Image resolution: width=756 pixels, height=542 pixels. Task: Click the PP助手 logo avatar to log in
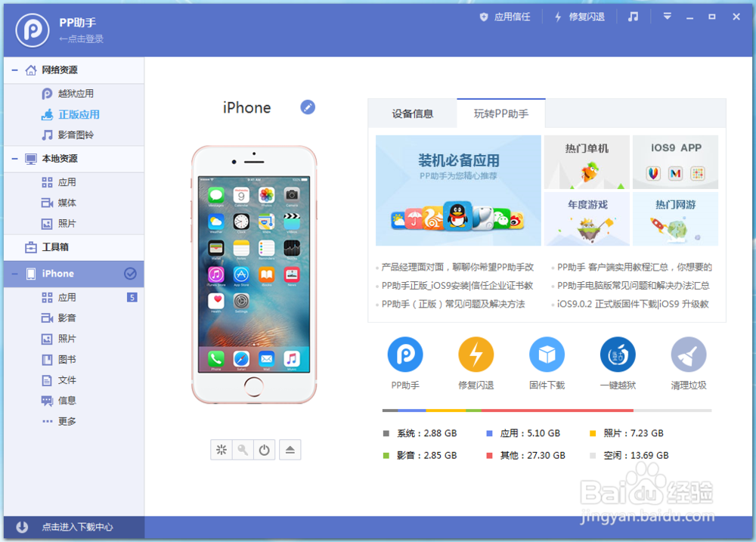[33, 30]
